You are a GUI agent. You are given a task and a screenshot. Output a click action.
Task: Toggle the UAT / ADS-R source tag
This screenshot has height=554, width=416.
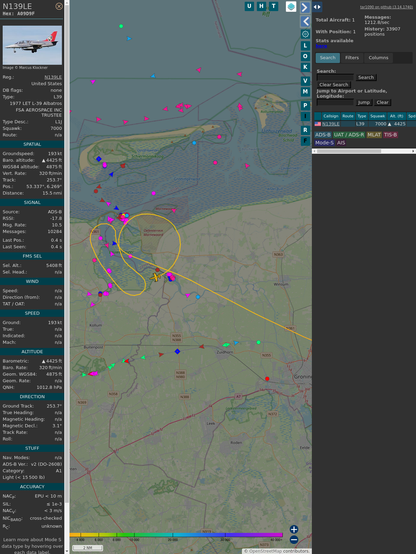coord(349,135)
